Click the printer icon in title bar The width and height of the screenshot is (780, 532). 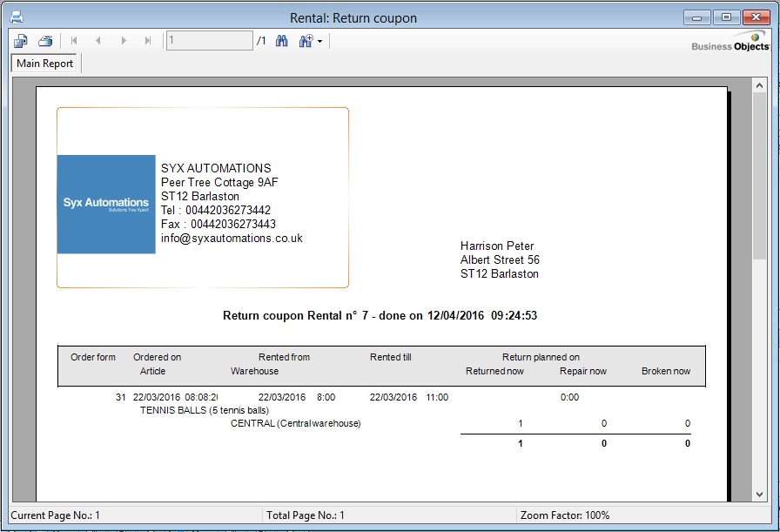pos(16,17)
